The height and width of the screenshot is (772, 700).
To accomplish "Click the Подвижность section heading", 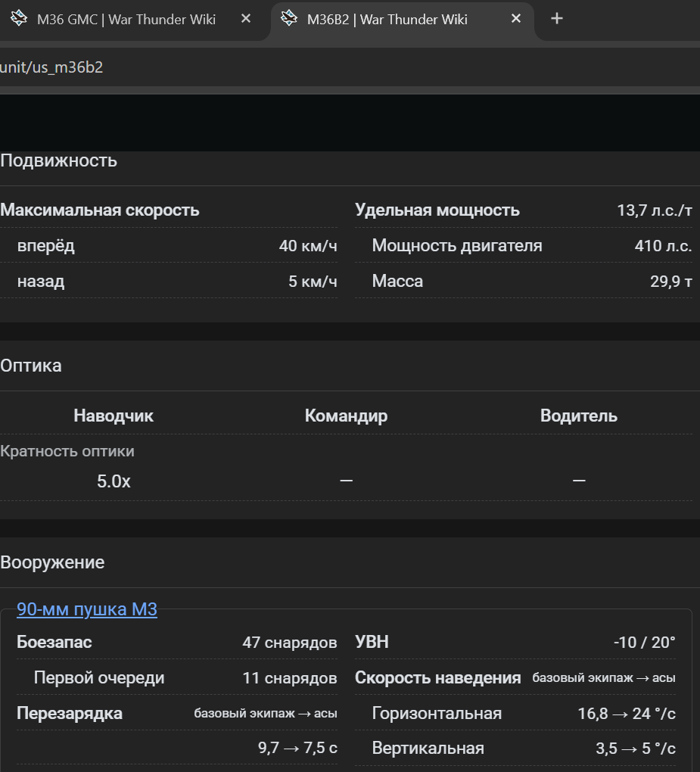I will [x=59, y=160].
